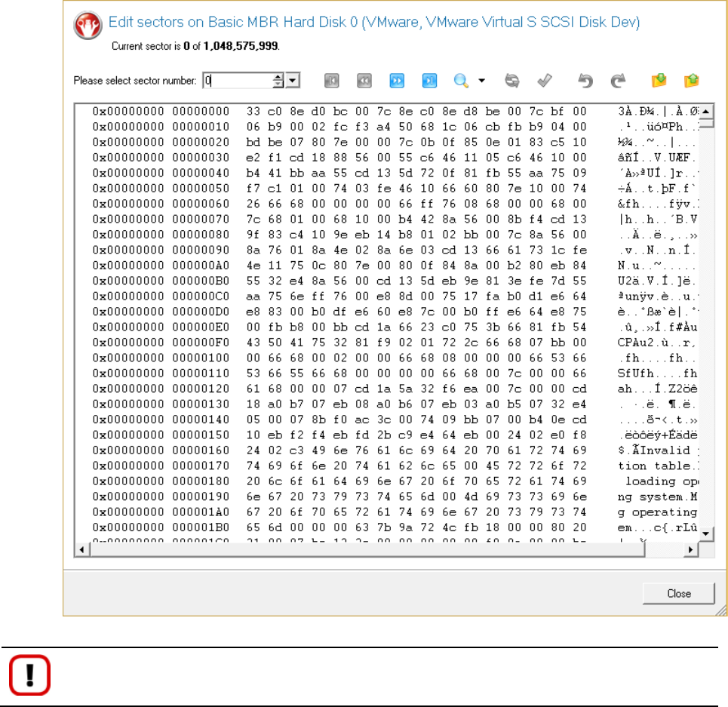This screenshot has height=707, width=728.
Task: Select byte '10' in row 00000150
Action: [x=253, y=435]
